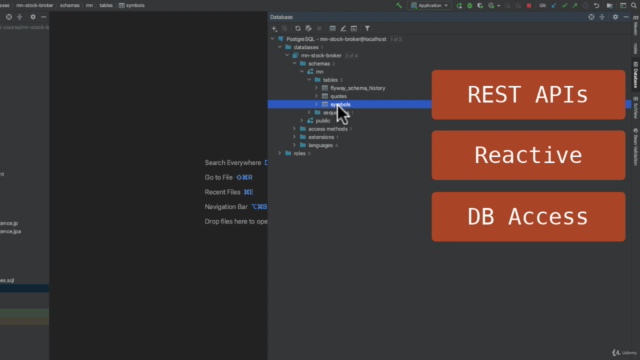Screen dimensions: 640x360
Task: Open the small arrow beside the profiler icon
Action: pos(499,6)
